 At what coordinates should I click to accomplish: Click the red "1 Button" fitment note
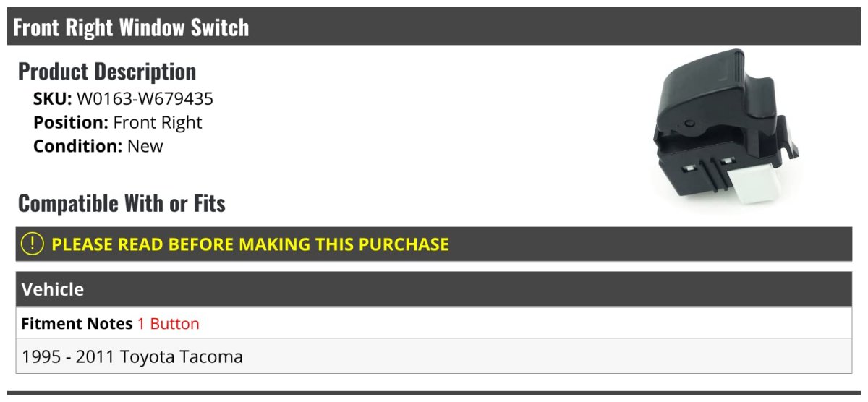tap(168, 324)
